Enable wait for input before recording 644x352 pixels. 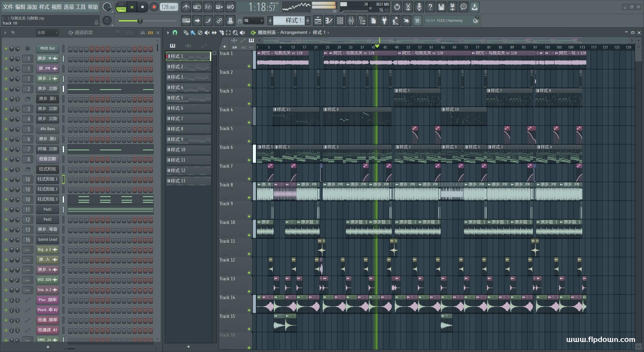coord(197,7)
